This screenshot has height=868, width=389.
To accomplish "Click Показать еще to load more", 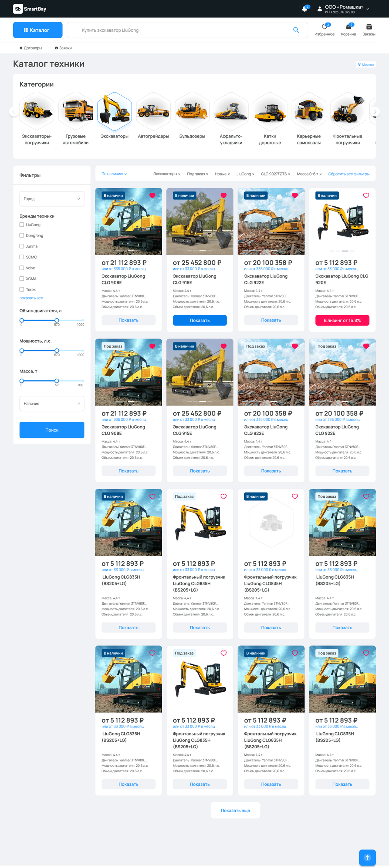I will tap(235, 810).
